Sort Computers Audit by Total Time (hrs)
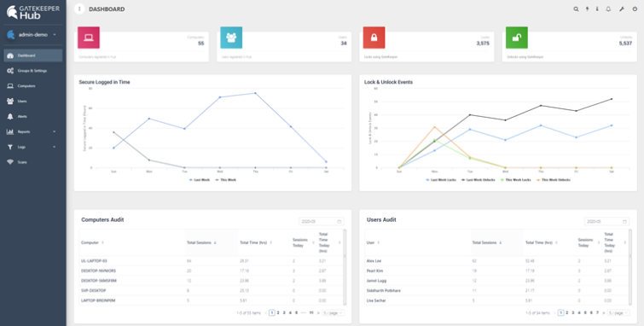 pyautogui.click(x=256, y=242)
